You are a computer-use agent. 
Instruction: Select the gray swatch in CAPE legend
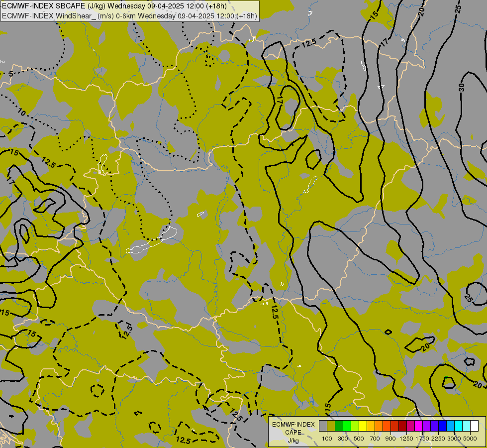tap(323, 426)
